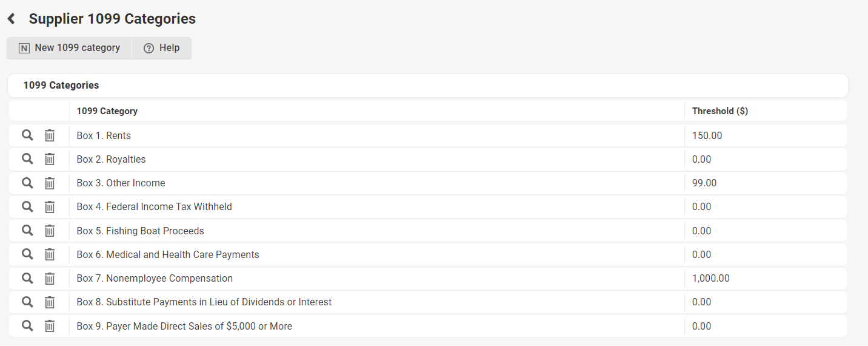Image resolution: width=868 pixels, height=346 pixels.
Task: View Box 8. Substitute Payments details
Action: click(x=27, y=302)
